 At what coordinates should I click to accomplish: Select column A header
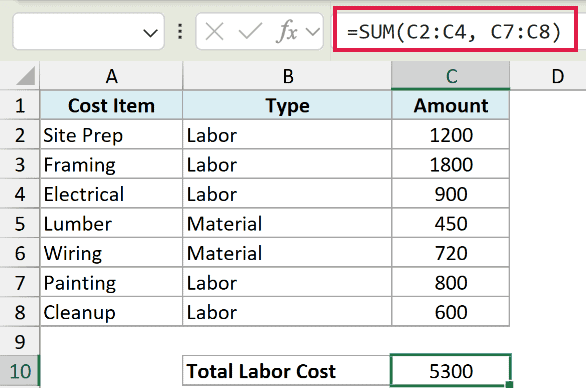pos(111,76)
